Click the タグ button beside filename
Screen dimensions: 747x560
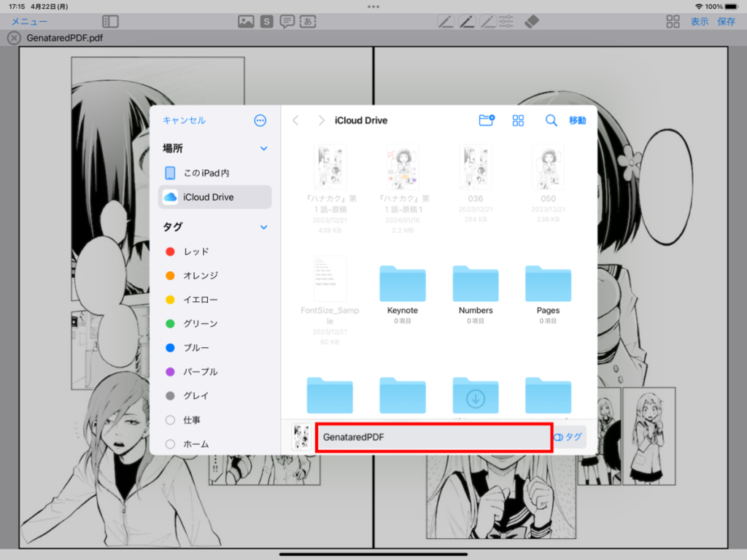(568, 437)
